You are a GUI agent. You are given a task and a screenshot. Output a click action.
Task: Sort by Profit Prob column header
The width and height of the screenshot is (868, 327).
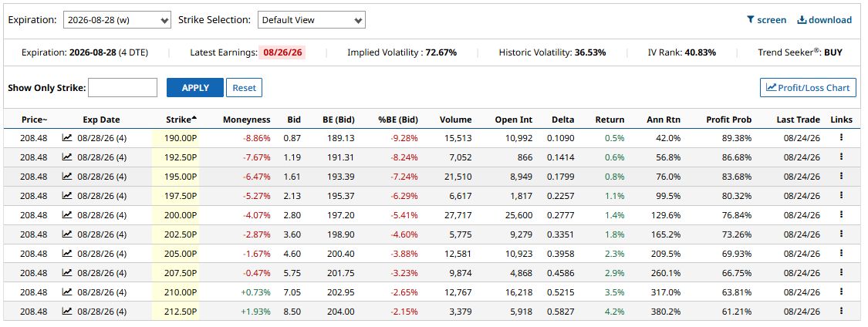(729, 120)
